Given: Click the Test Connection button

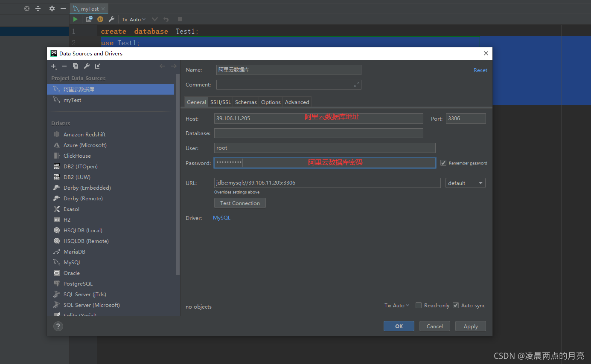Looking at the screenshot, I should click(x=240, y=203).
